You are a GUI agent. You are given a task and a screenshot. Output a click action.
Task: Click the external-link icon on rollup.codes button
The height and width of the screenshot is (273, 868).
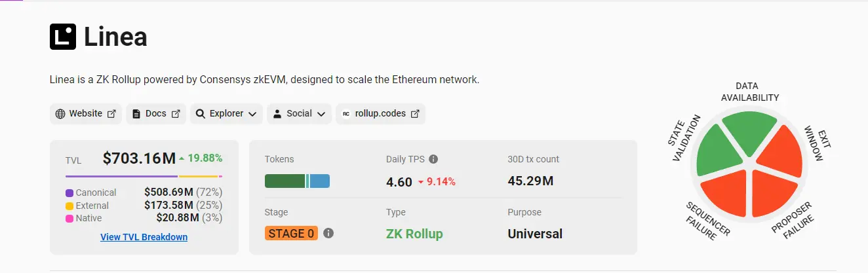tap(415, 114)
